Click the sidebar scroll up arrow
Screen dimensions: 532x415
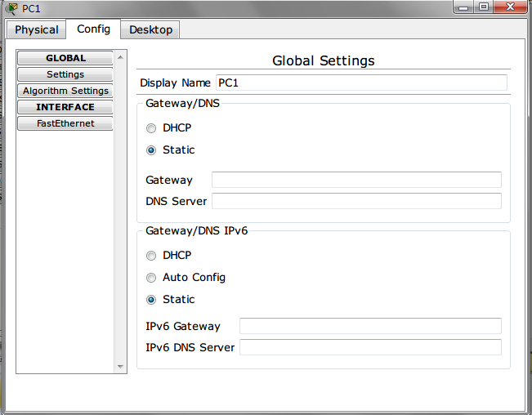(x=120, y=57)
